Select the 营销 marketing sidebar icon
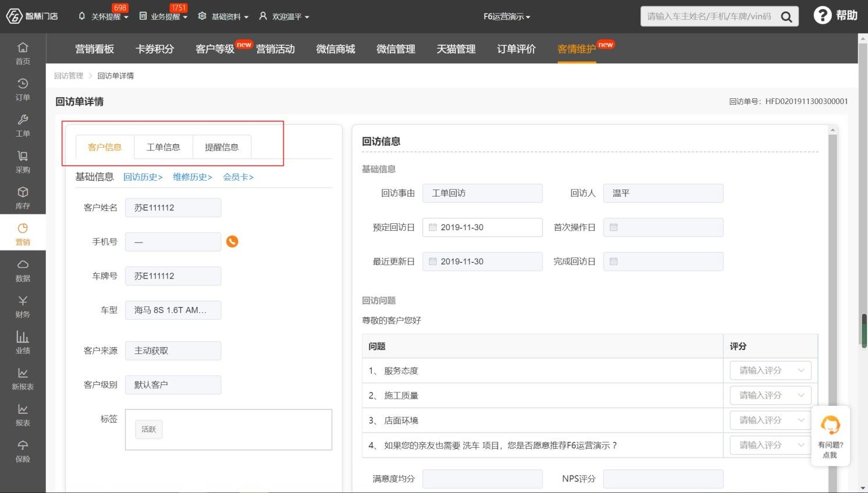Screen dimensions: 868x493 [23, 234]
